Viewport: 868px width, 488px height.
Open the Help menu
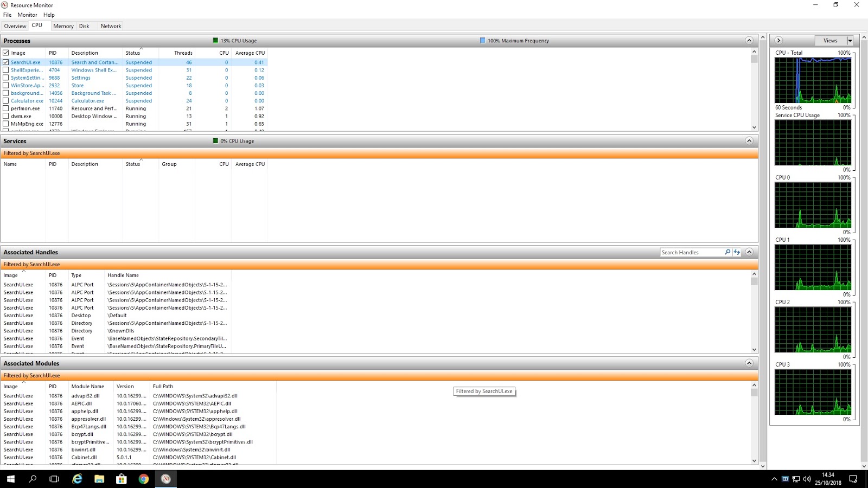49,15
